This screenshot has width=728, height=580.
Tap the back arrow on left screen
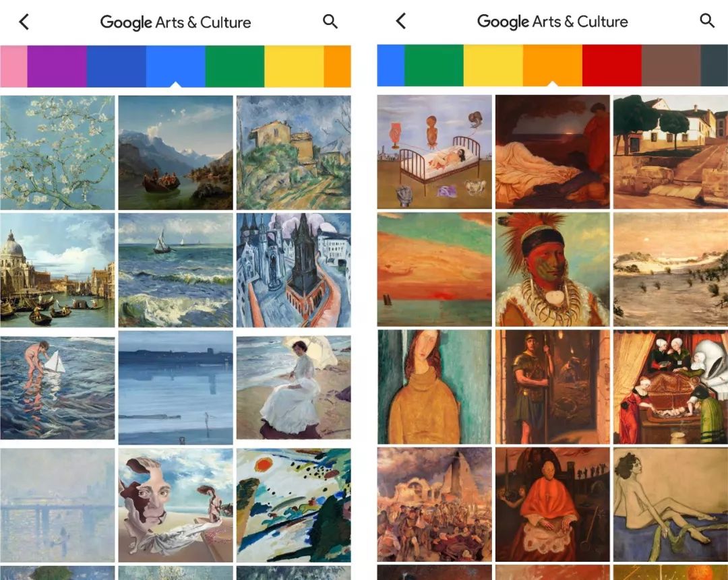coord(24,22)
